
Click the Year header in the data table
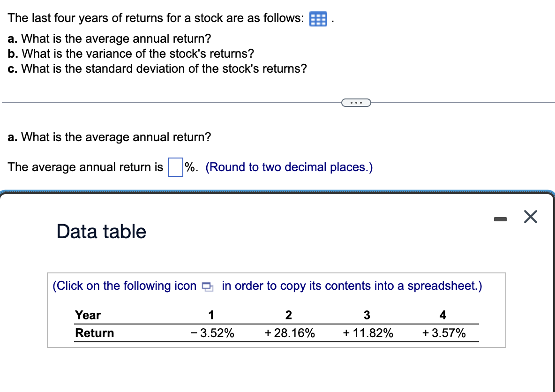[x=88, y=315]
